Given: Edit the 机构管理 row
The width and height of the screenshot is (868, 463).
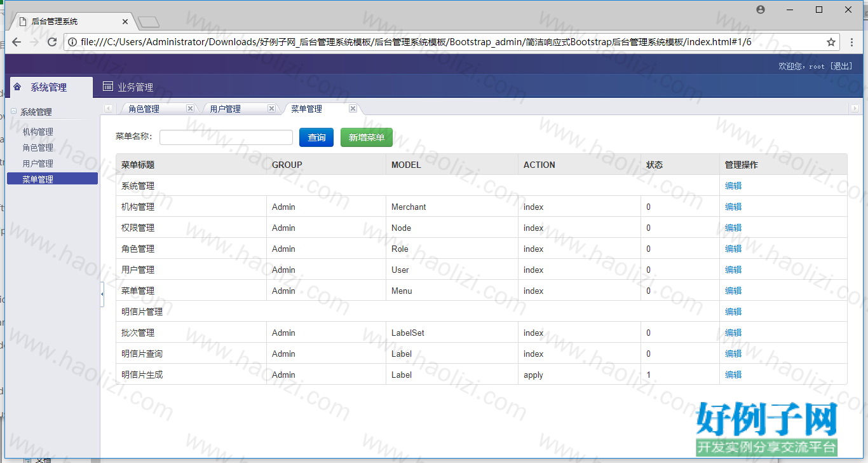Looking at the screenshot, I should coord(733,207).
